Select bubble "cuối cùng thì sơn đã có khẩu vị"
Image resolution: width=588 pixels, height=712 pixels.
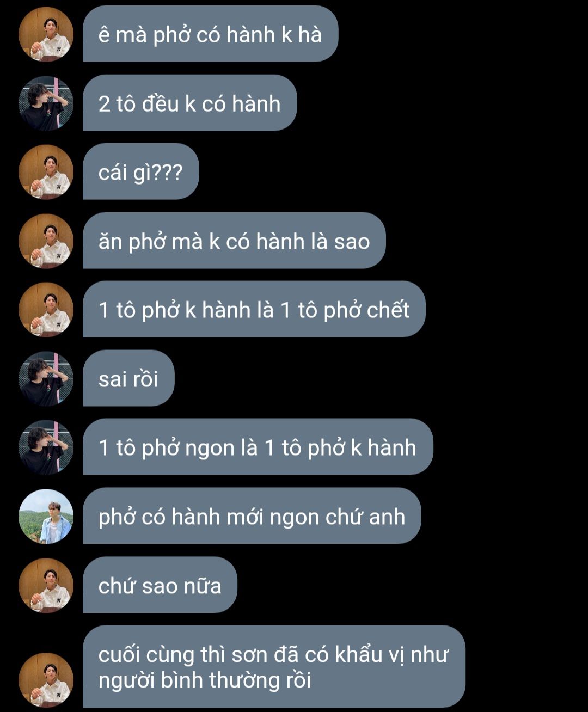click(x=274, y=667)
